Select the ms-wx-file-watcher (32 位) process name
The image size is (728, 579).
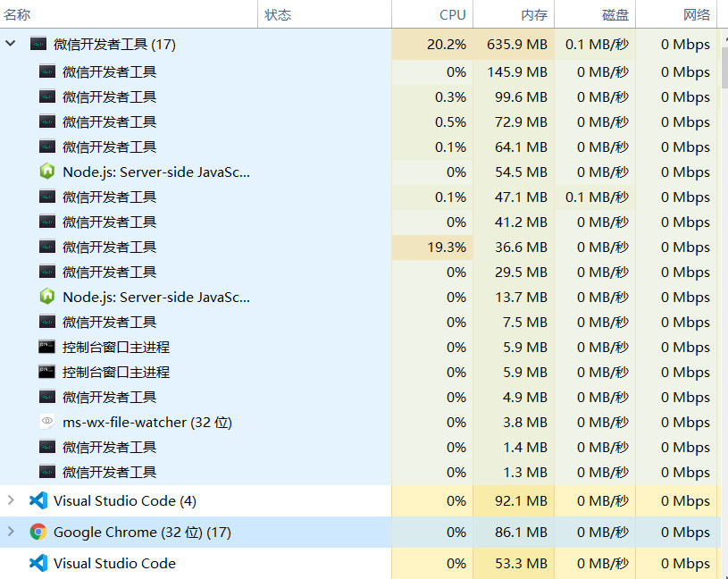click(x=147, y=422)
